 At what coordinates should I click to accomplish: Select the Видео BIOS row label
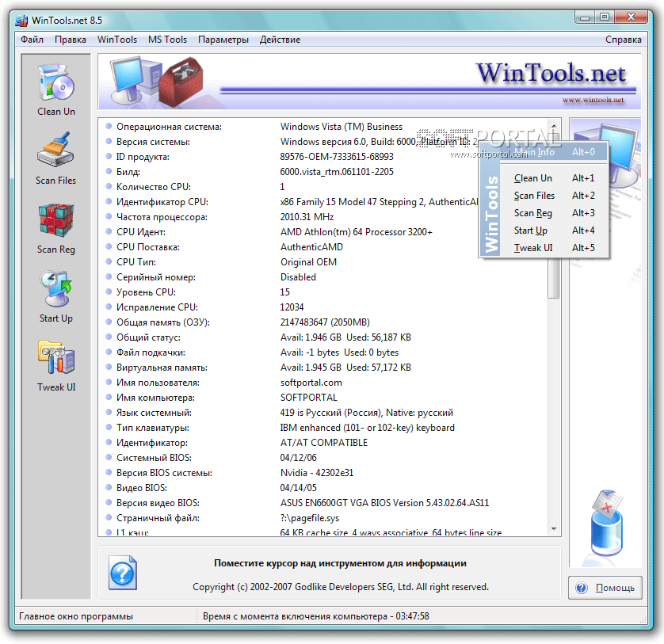(x=142, y=488)
